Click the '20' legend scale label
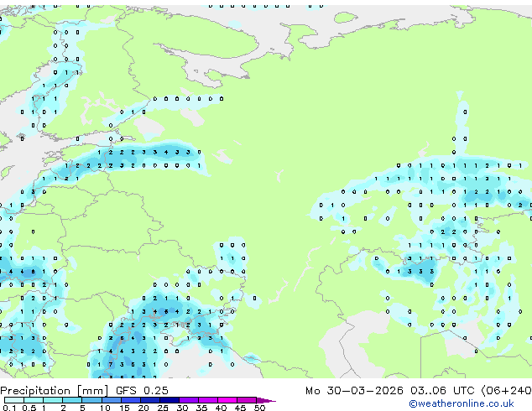 [x=143, y=408]
